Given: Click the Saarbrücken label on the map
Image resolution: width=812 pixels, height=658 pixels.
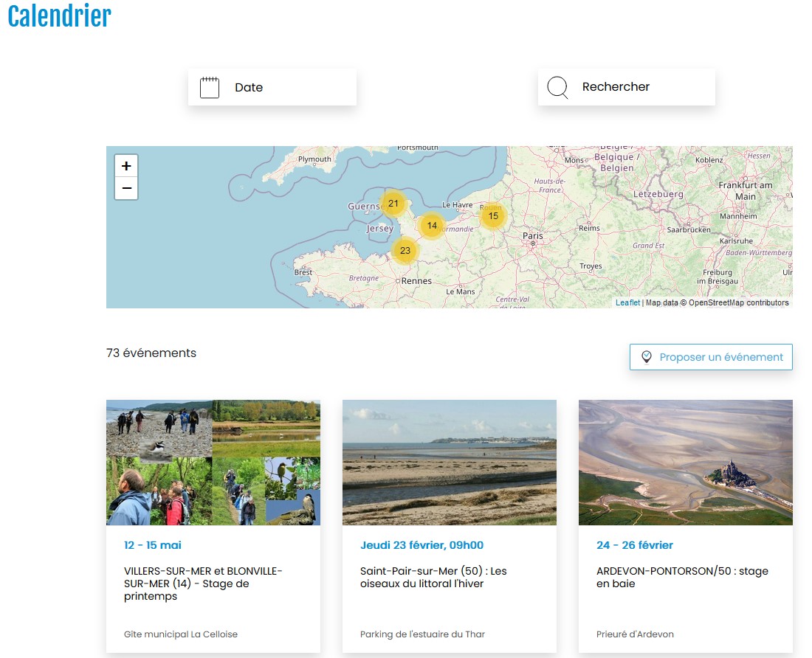Looking at the screenshot, I should (x=688, y=229).
